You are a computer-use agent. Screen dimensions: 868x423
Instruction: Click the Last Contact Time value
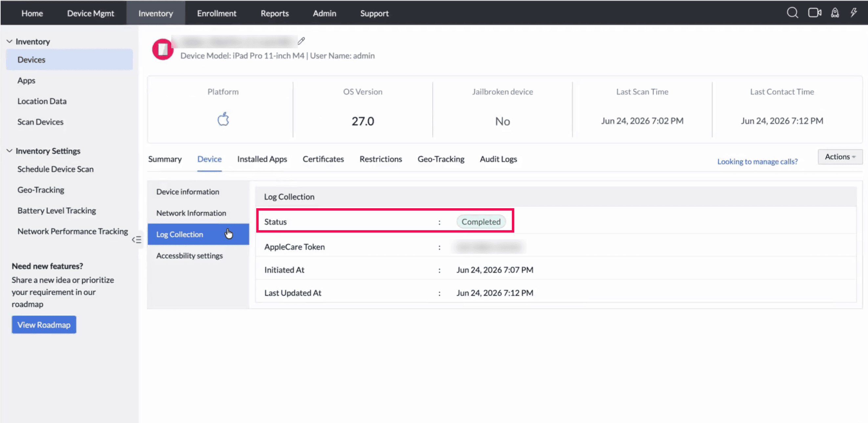tap(782, 121)
